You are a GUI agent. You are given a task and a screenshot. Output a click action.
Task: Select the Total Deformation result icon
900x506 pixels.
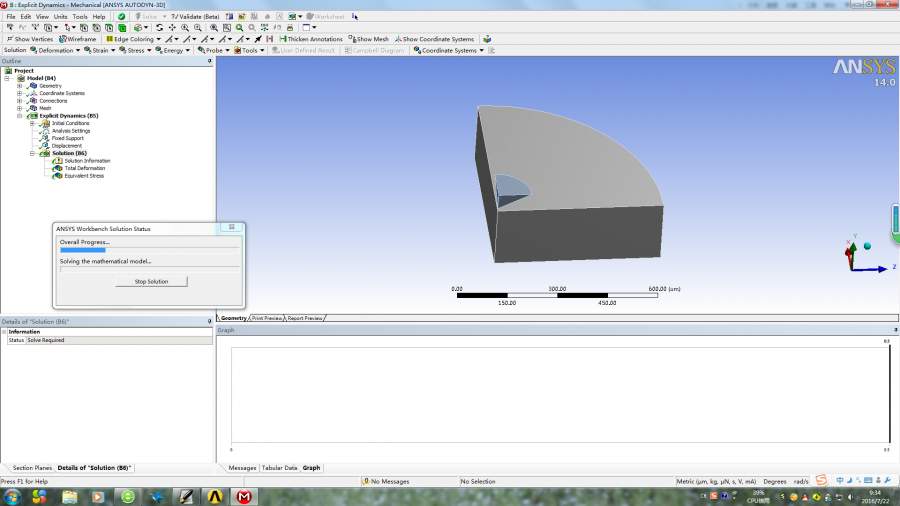(60, 168)
